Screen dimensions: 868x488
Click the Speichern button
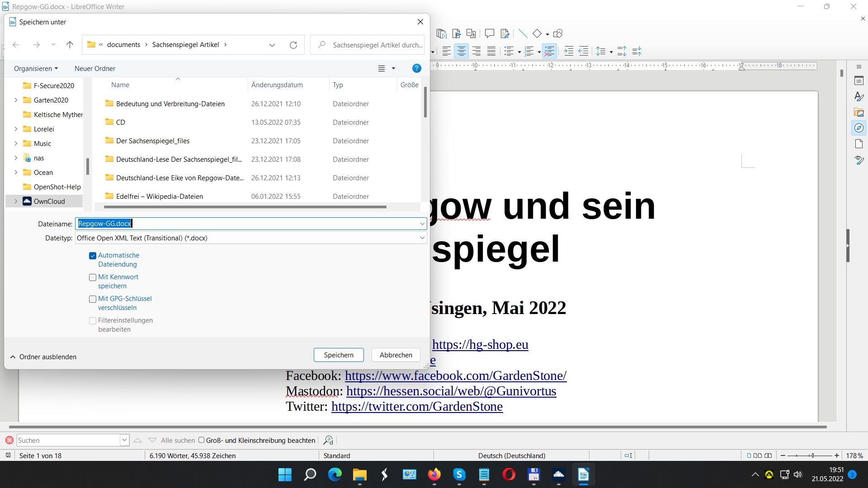pos(339,355)
